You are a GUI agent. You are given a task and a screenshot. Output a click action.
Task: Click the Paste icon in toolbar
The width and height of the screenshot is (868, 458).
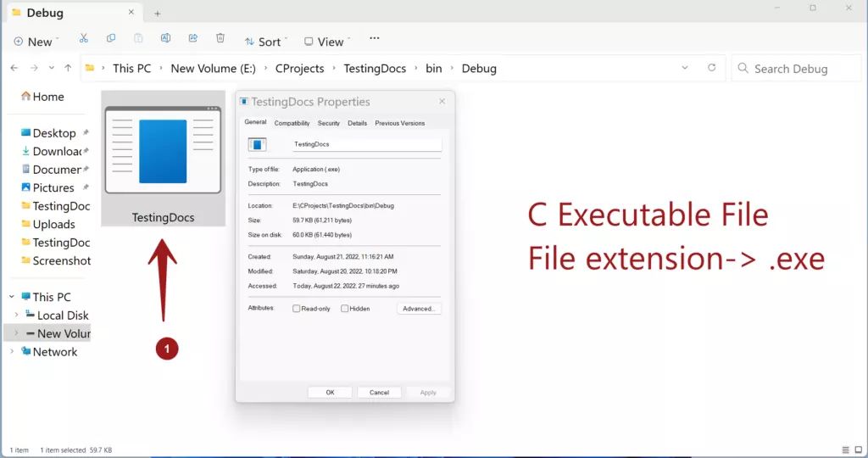(x=138, y=38)
